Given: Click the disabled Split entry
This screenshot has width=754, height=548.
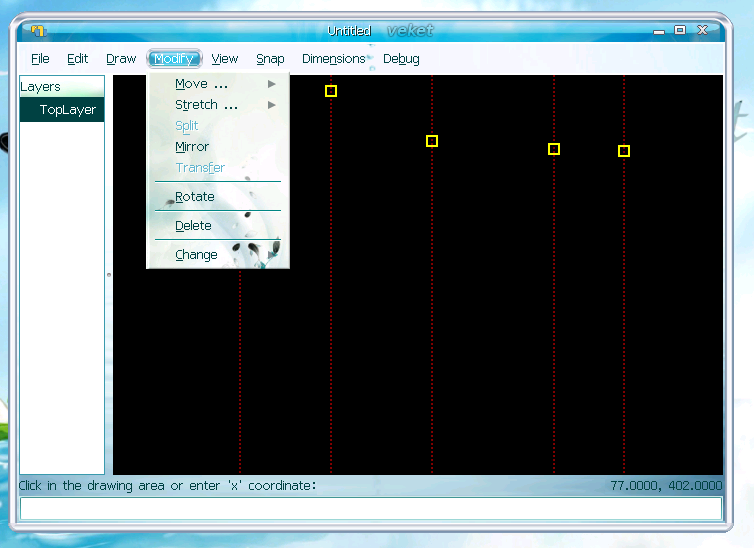Looking at the screenshot, I should tap(217, 126).
